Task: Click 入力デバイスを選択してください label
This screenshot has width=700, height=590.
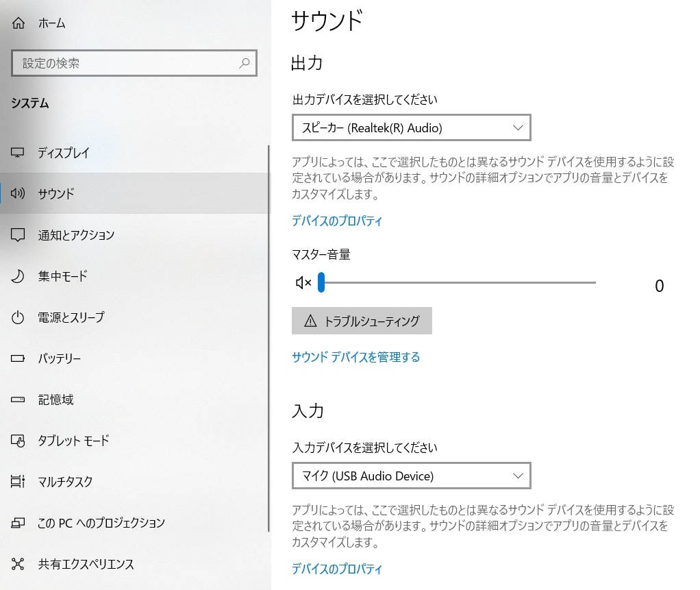Action: pyautogui.click(x=365, y=447)
